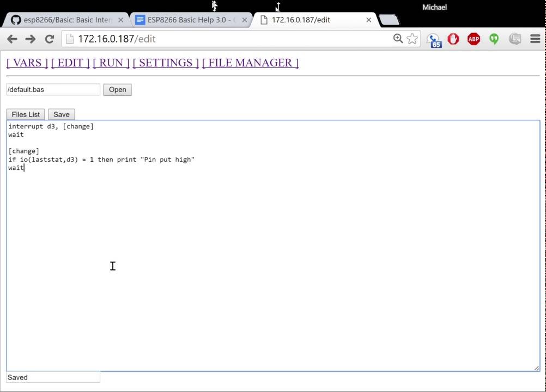
Task: Close the 172.16.0.187/edit tab
Action: pos(368,20)
